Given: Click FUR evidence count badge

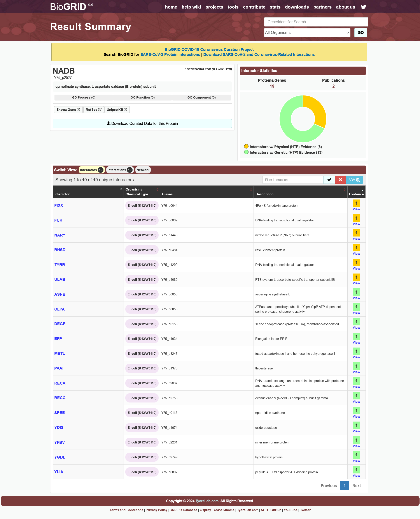Looking at the screenshot, I should coord(356,218).
